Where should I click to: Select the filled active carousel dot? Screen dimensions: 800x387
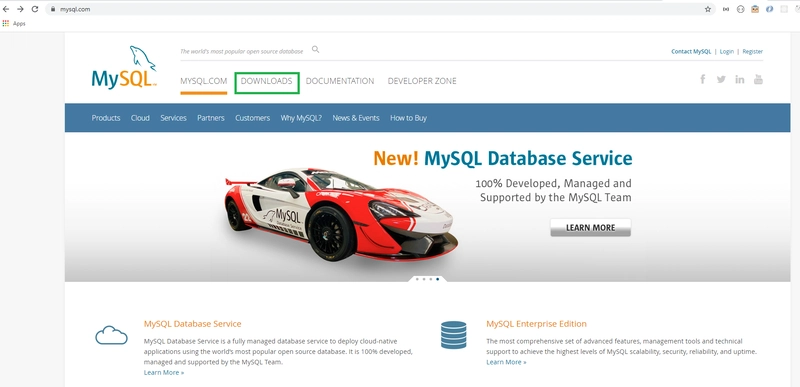(x=437, y=279)
